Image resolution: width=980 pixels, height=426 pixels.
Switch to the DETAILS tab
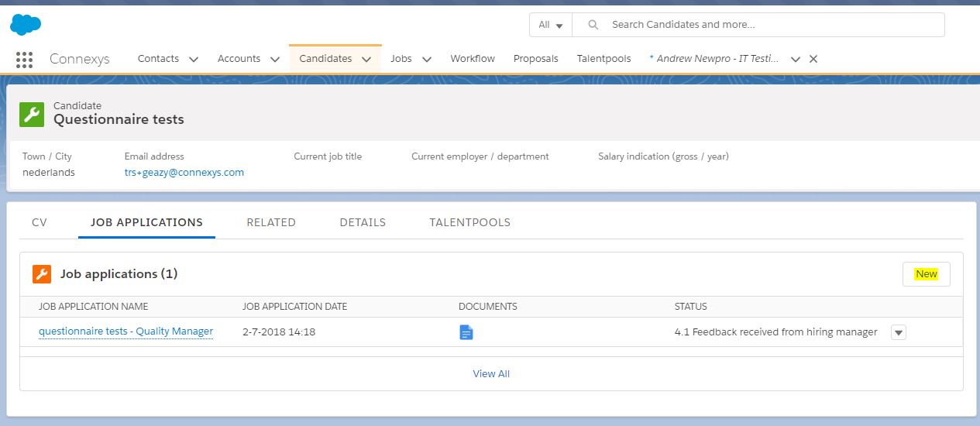[363, 222]
